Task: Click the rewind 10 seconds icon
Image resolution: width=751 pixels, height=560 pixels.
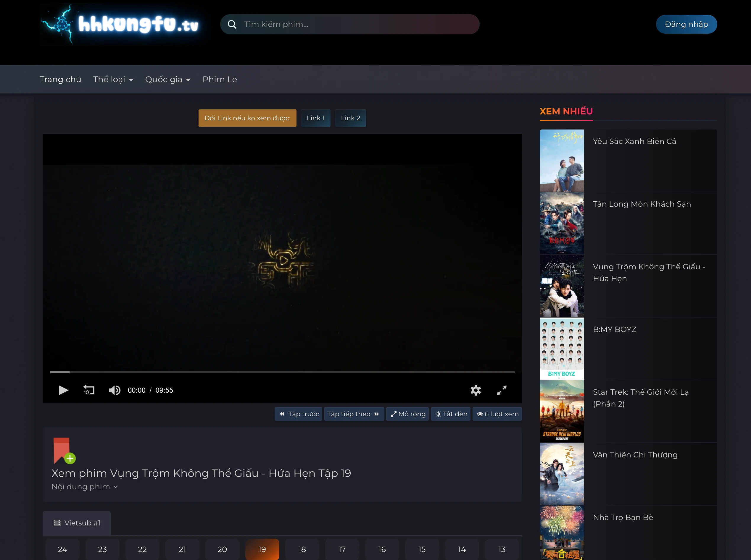Action: [88, 390]
